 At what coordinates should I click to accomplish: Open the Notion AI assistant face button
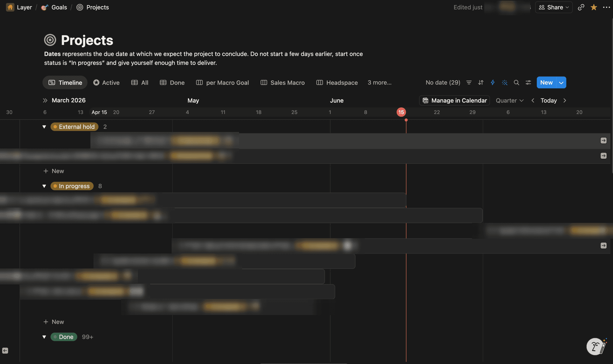click(596, 347)
